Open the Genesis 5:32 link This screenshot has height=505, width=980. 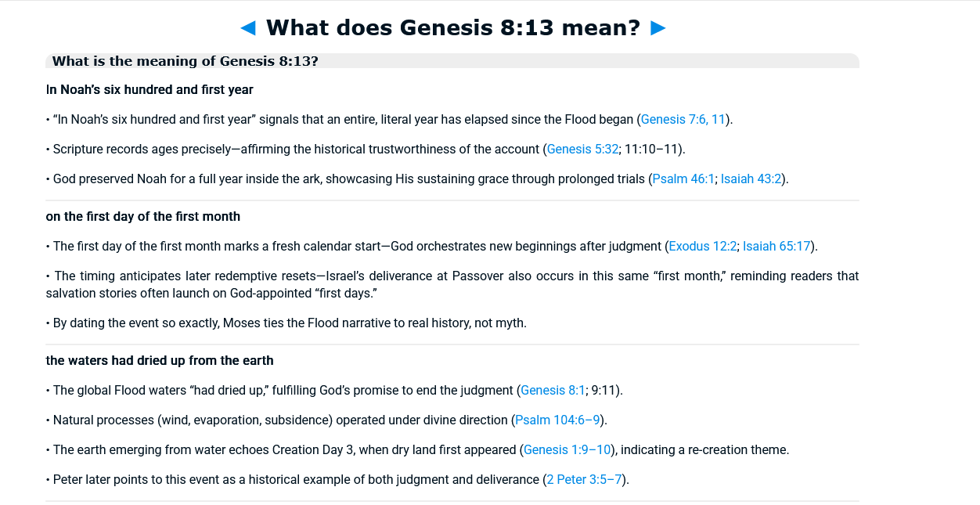[582, 150]
